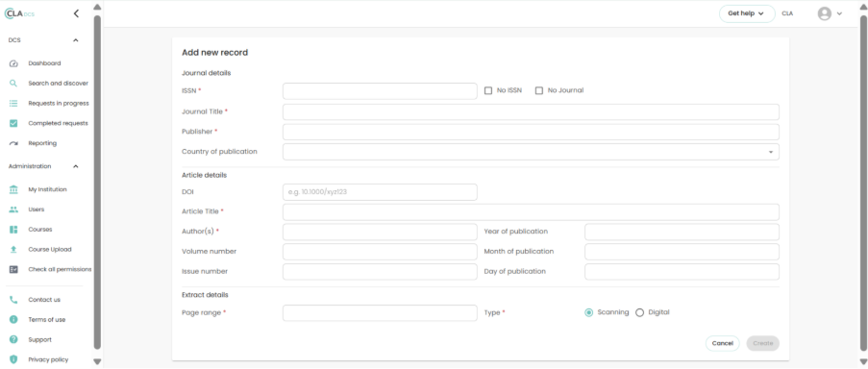Click the Course Upload arrow icon

coord(13,250)
